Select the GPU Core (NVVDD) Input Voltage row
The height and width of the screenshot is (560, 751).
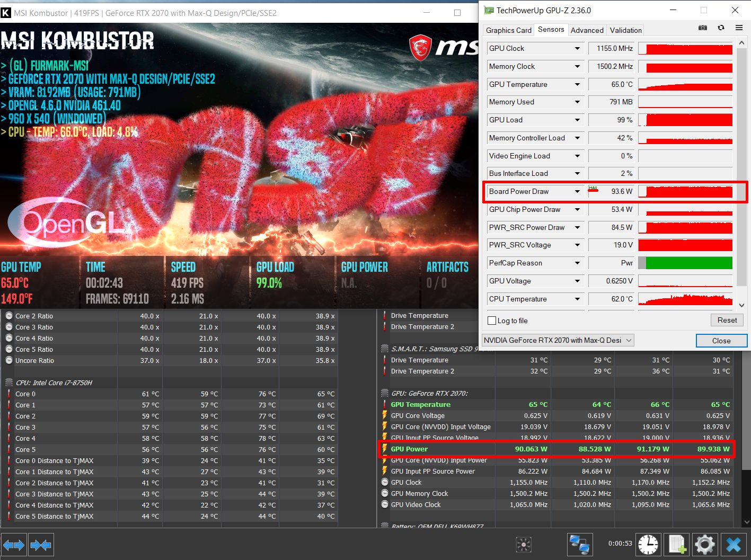[556, 426]
